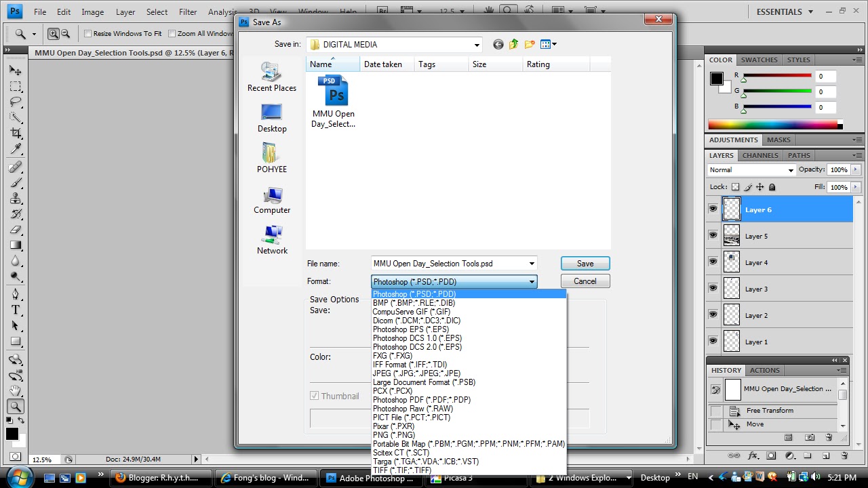Create new snapshot in History panel

click(810, 438)
